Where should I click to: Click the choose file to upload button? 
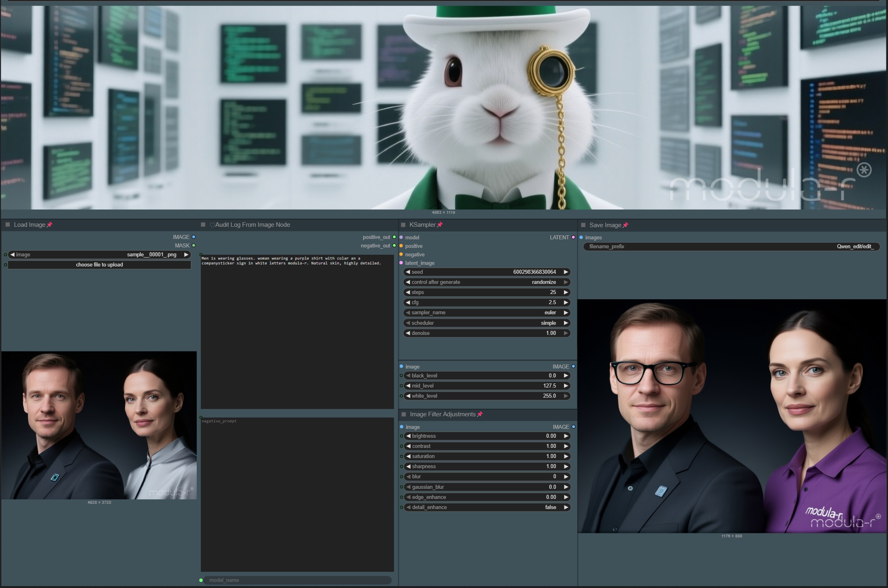[x=99, y=264]
